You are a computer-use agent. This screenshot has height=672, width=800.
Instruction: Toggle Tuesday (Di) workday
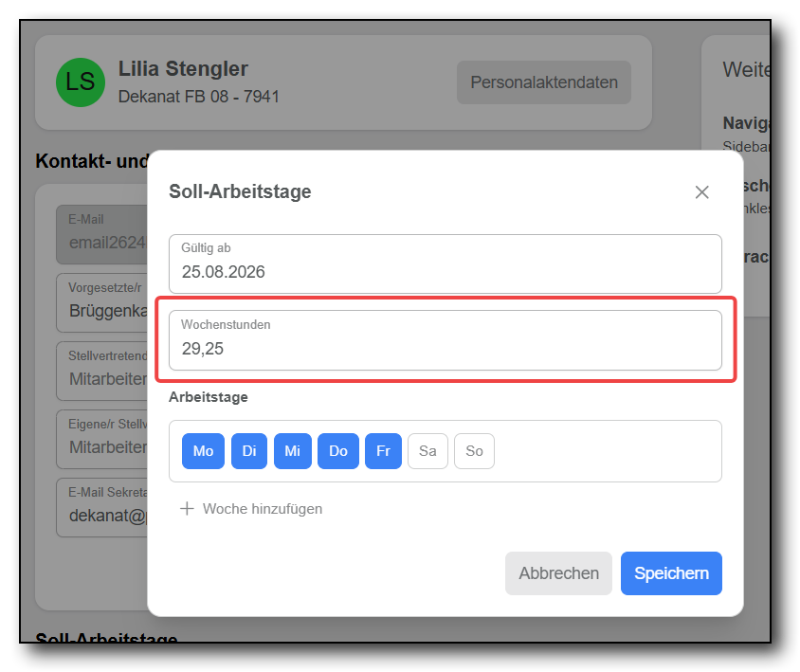pyautogui.click(x=249, y=451)
